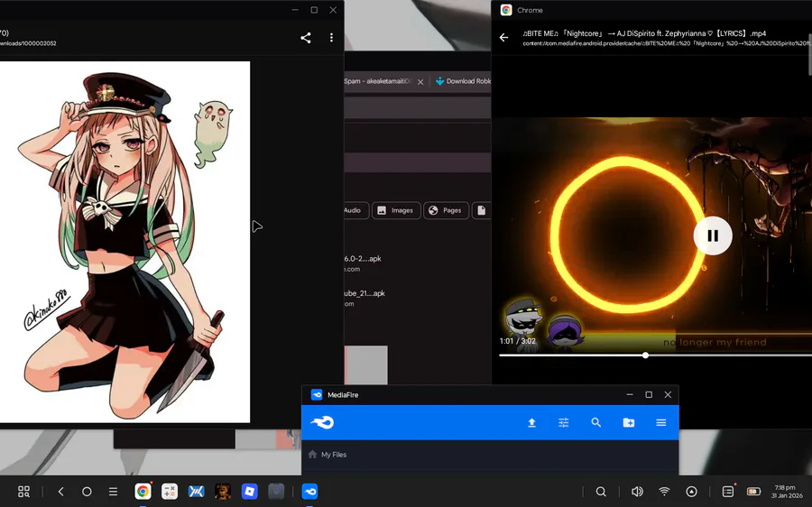This screenshot has width=812, height=507.
Task: Open the ube_21....apk download entry
Action: (364, 298)
